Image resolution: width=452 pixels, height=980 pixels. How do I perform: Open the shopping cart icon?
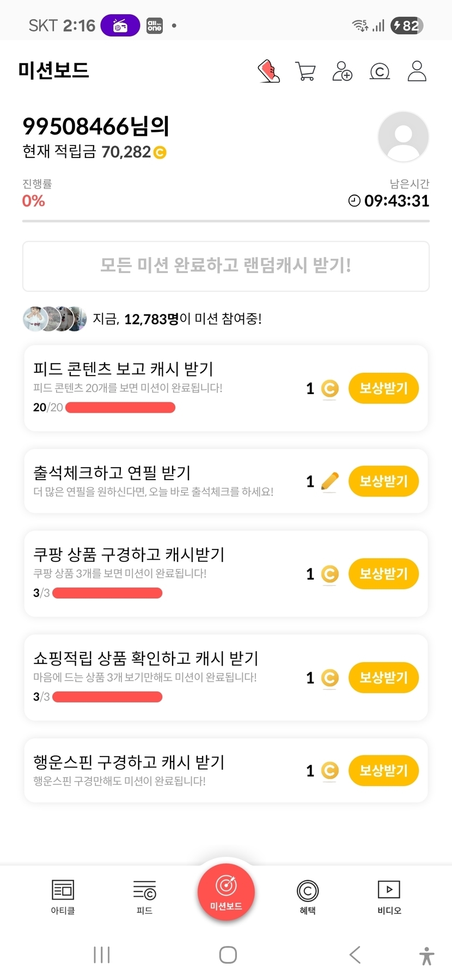tap(306, 71)
